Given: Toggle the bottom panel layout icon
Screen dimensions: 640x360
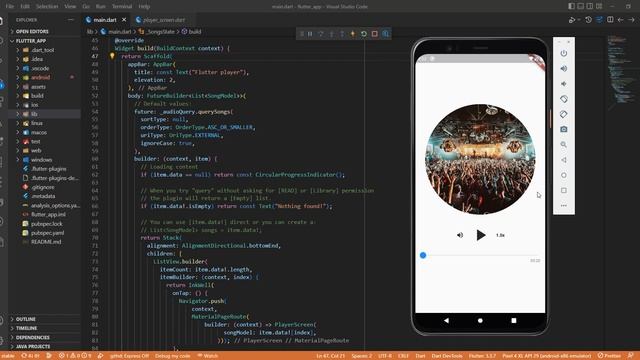Looking at the screenshot, I should click(x=580, y=6).
